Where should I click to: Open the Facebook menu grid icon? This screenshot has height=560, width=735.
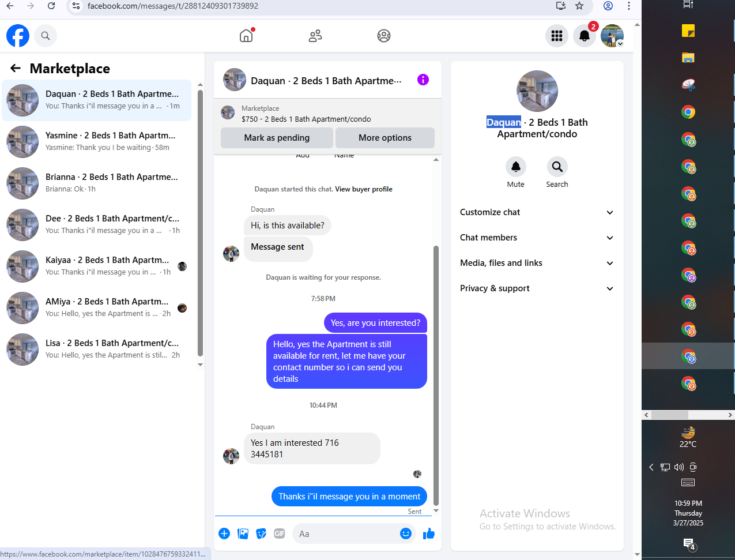(557, 36)
